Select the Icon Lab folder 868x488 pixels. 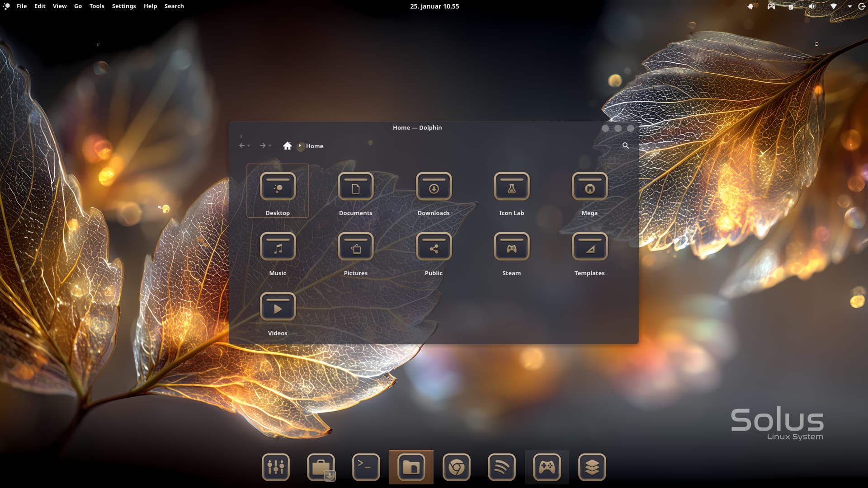[x=511, y=186]
